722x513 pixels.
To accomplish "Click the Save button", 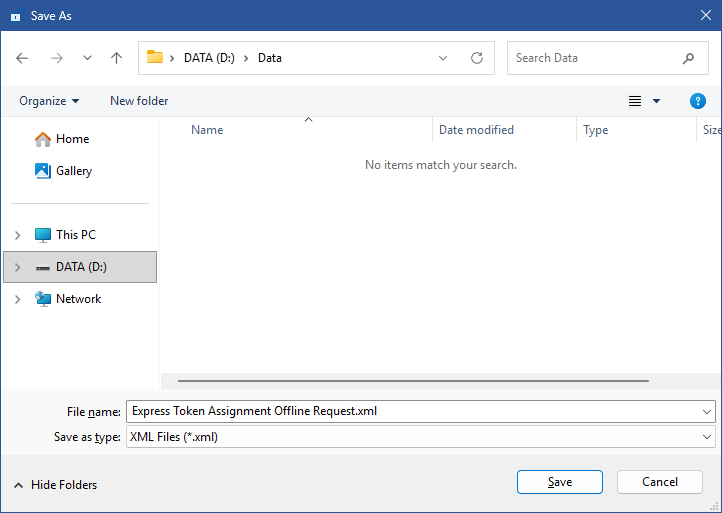I will coord(559,482).
